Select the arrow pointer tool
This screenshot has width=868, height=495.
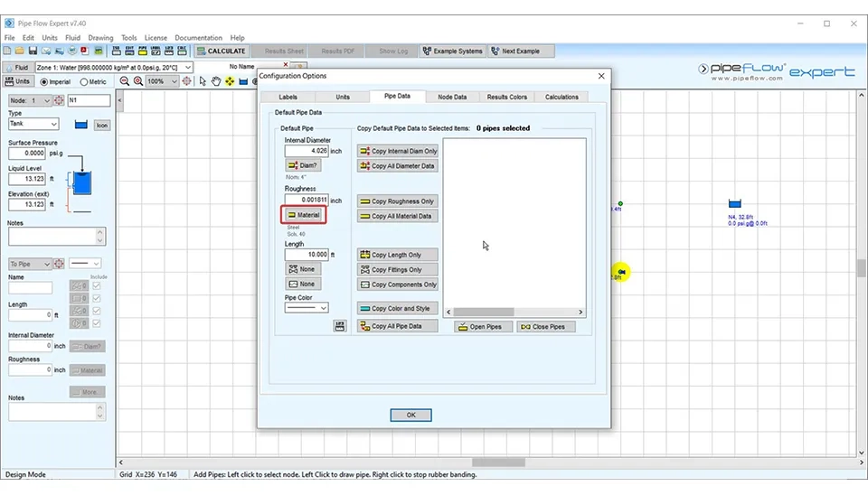pos(203,81)
